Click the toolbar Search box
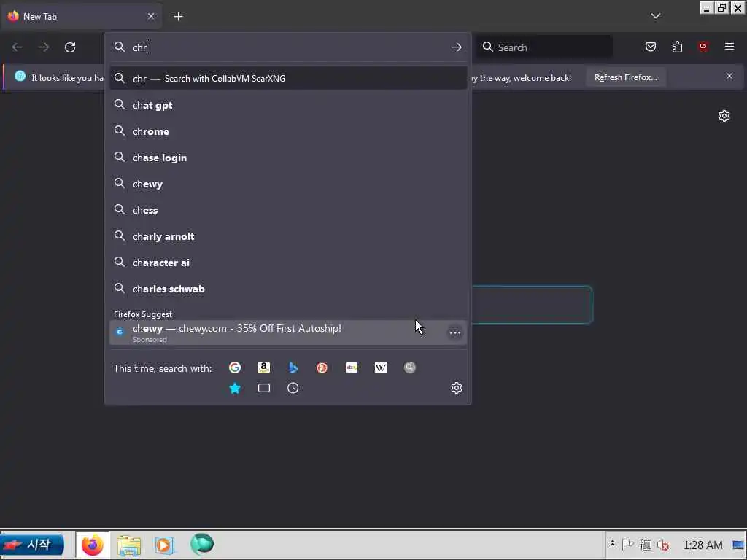Screen dimensions: 747x560 point(544,47)
